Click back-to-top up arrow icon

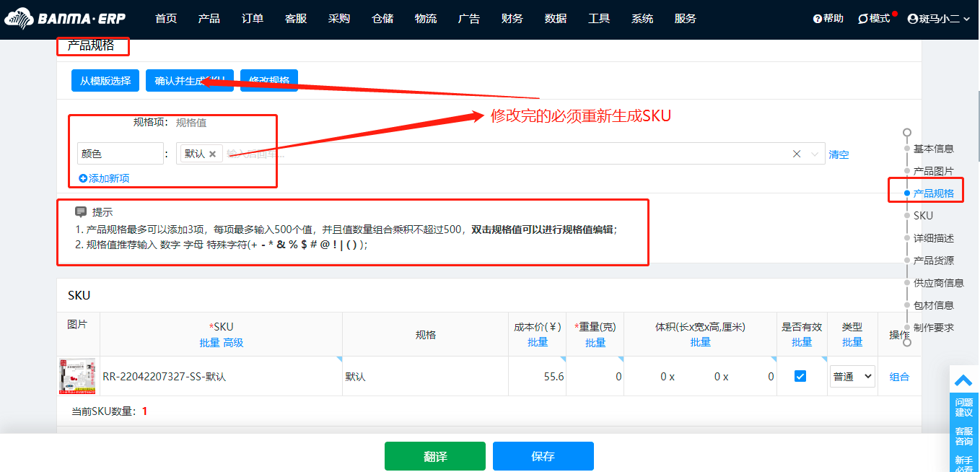pos(964,380)
